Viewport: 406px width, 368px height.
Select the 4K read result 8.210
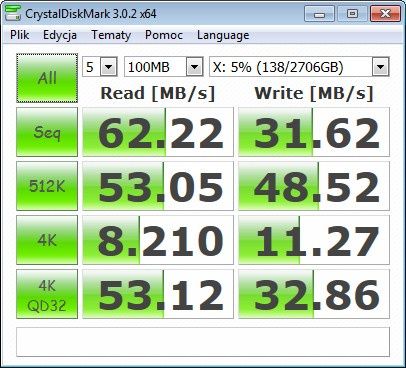click(x=158, y=240)
